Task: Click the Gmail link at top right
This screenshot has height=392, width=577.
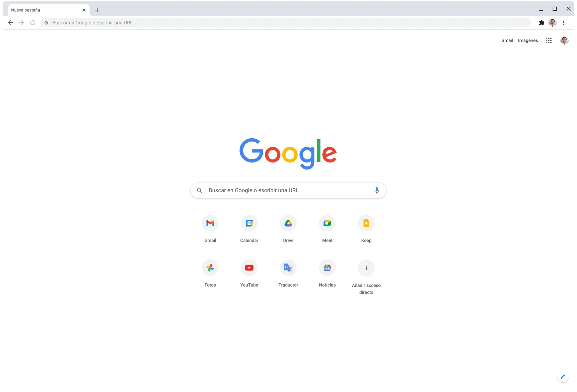Action: tap(507, 40)
